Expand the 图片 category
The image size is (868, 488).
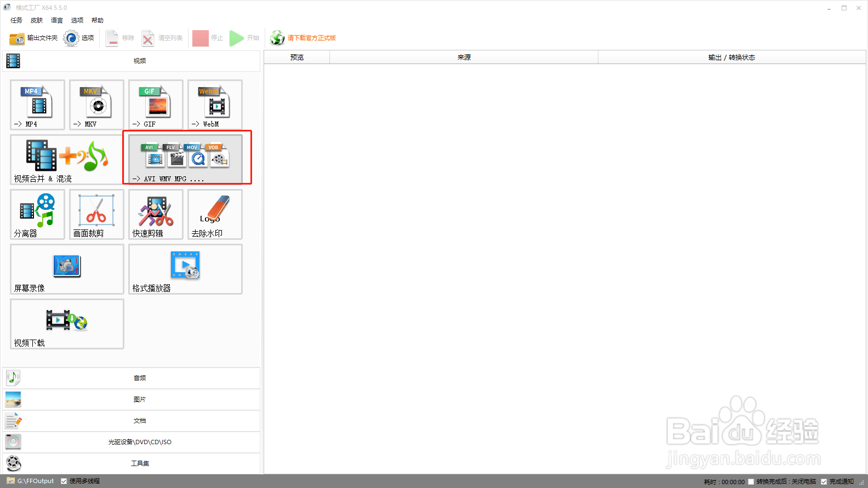coord(132,399)
